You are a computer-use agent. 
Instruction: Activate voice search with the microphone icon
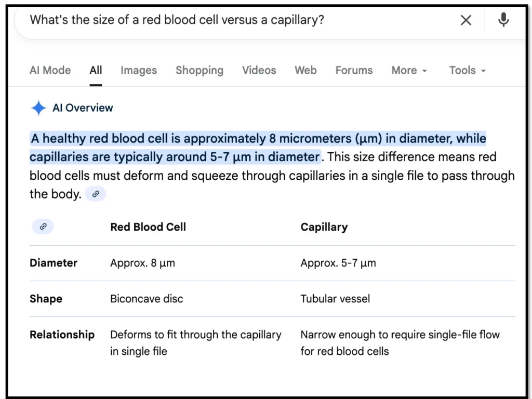503,20
